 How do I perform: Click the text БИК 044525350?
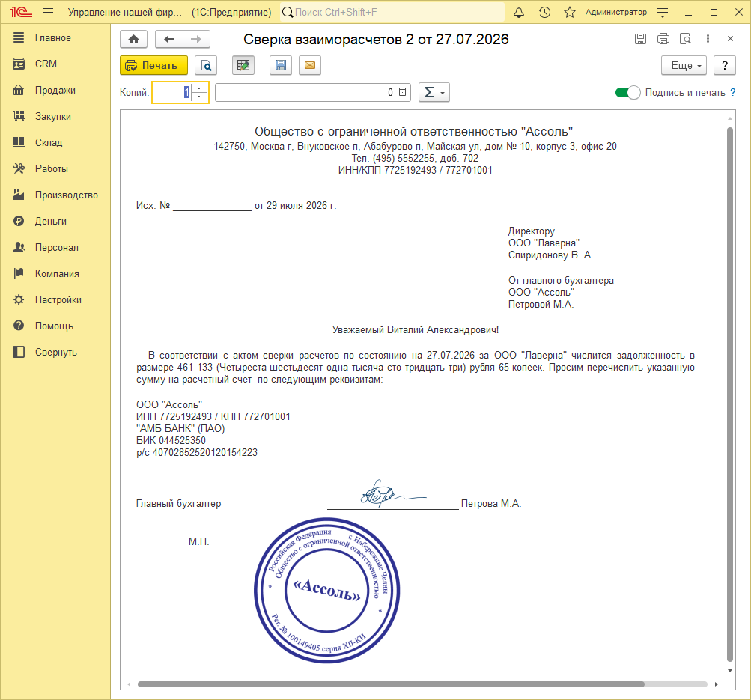point(171,440)
